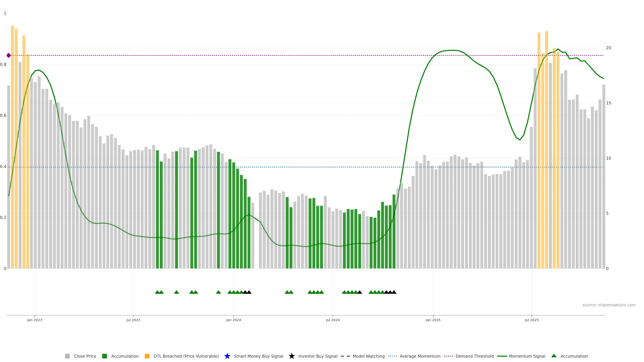
Task: Click the green Accumulation legend square
Action: 104,356
